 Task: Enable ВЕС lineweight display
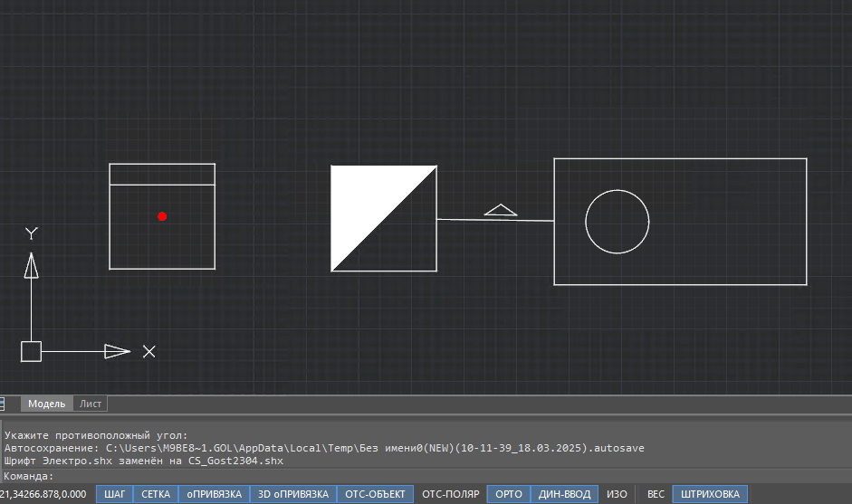[656, 494]
